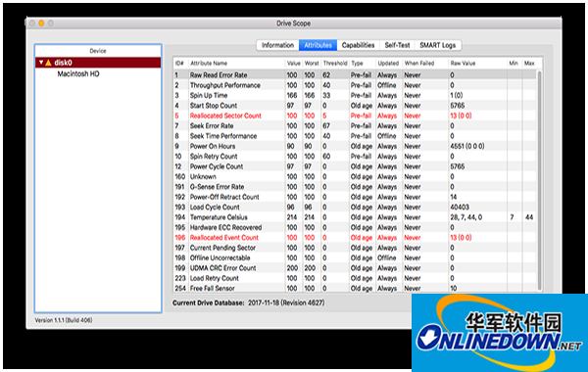Click the Threshold column header
The image size is (588, 372).
(335, 64)
